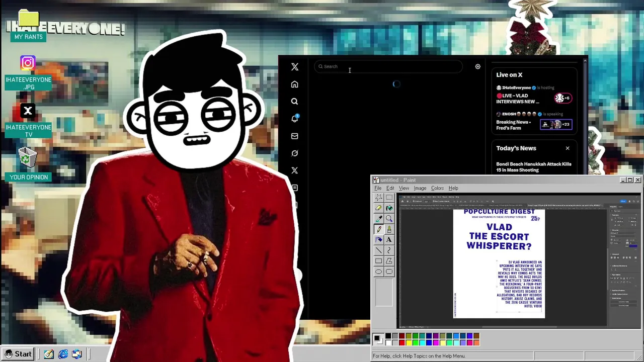Click the Start button
This screenshot has width=644, height=362.
(18, 354)
